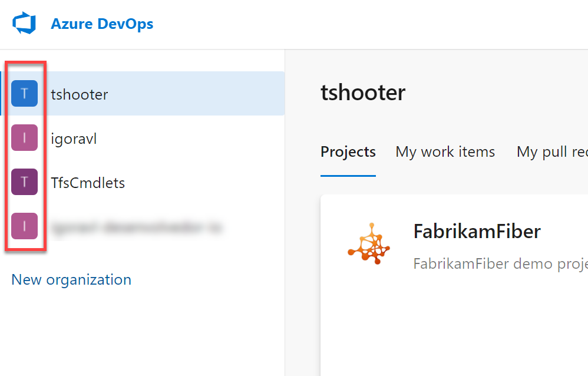
Task: Open the Azure DevOps home link
Action: 102,24
